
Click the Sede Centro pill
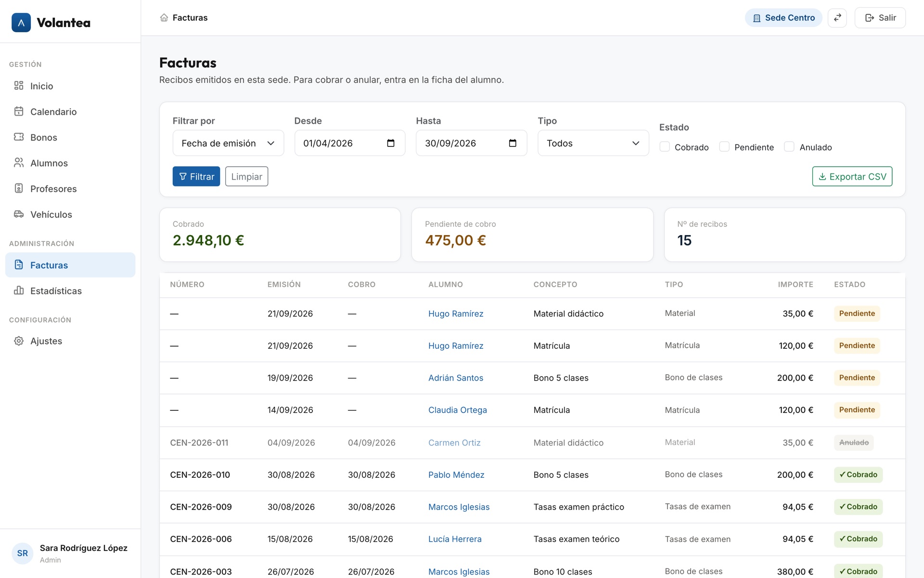click(783, 18)
